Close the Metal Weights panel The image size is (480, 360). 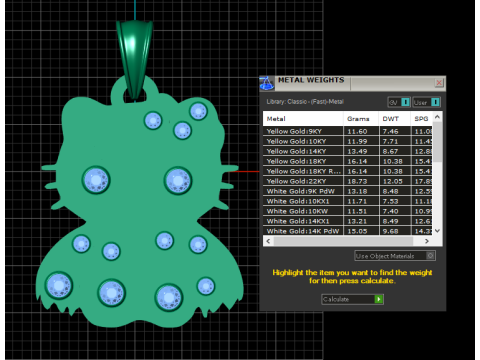pyautogui.click(x=439, y=82)
